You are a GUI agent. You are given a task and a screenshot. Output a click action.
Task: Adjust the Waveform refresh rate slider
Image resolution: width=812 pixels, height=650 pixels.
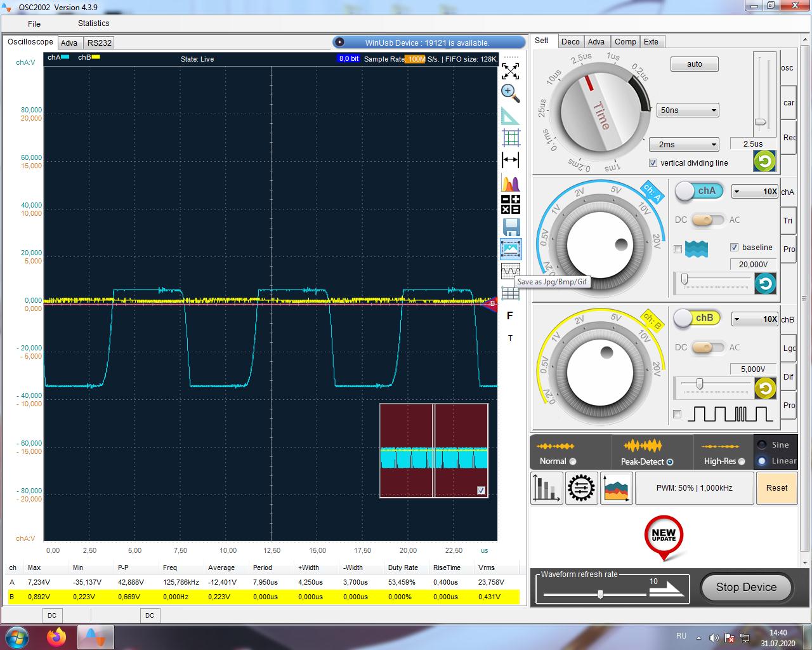coord(599,594)
